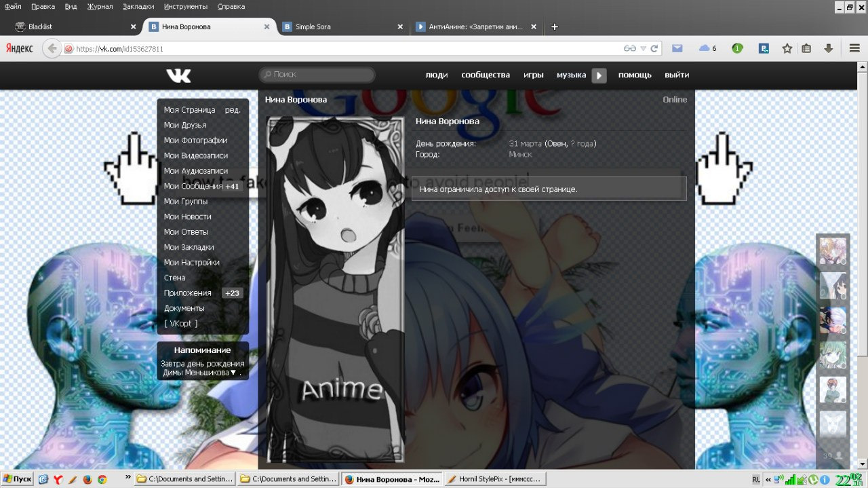868x488 pixels.
Task: Bookmark this page with star icon
Action: pos(787,48)
